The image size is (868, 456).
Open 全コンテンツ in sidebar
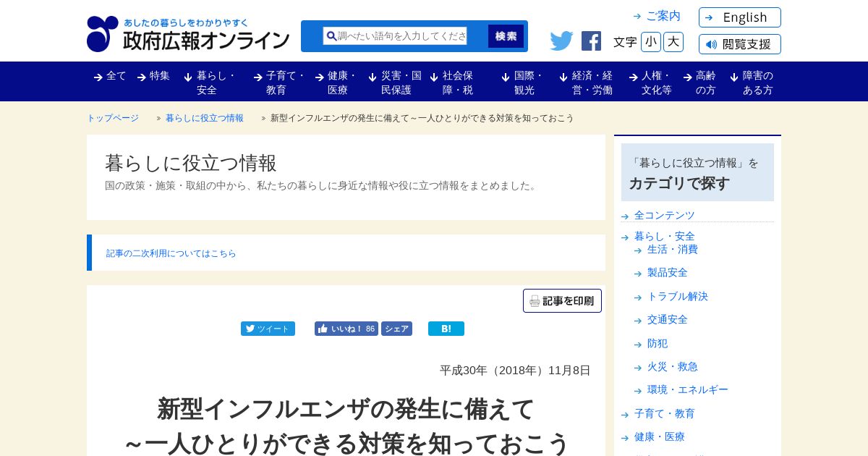click(x=665, y=215)
